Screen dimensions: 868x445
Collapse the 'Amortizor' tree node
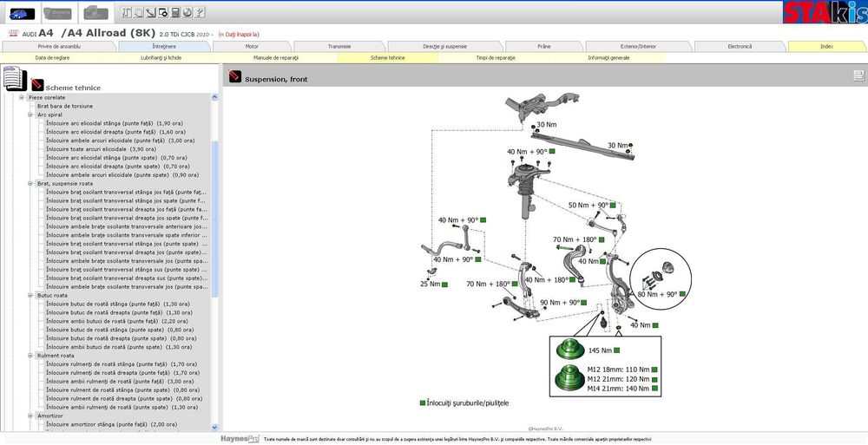pyautogui.click(x=30, y=416)
